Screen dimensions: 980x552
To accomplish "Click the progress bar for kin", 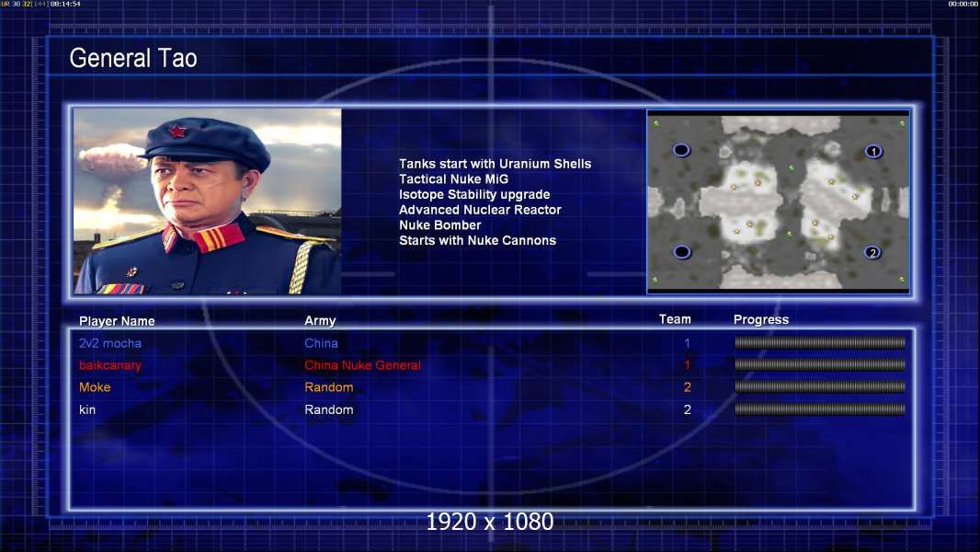I will pos(820,409).
